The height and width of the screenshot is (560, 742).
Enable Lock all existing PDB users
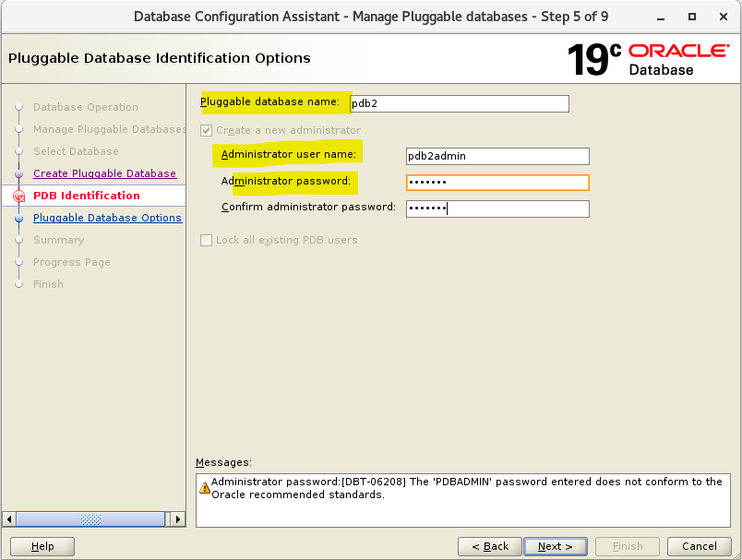click(207, 240)
